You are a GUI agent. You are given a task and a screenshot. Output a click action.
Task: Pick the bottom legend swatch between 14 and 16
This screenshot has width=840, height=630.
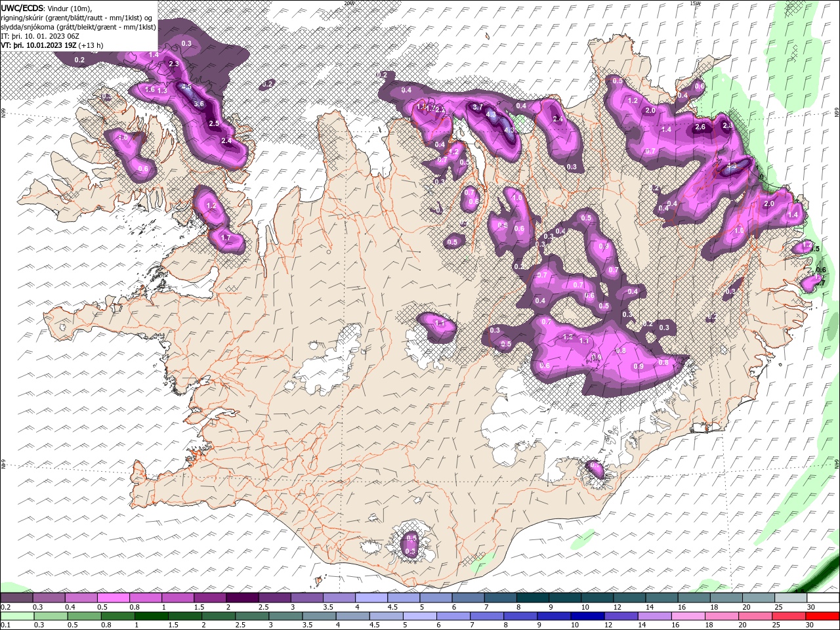(654, 616)
